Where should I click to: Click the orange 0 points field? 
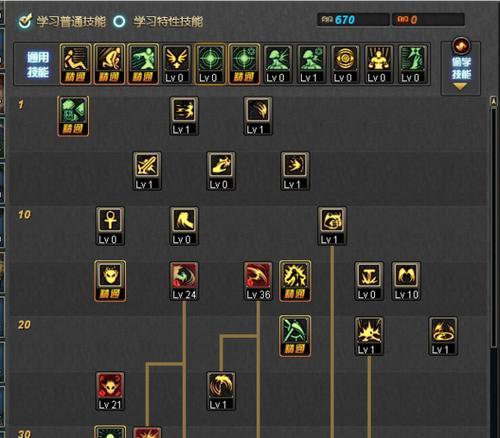(428, 20)
